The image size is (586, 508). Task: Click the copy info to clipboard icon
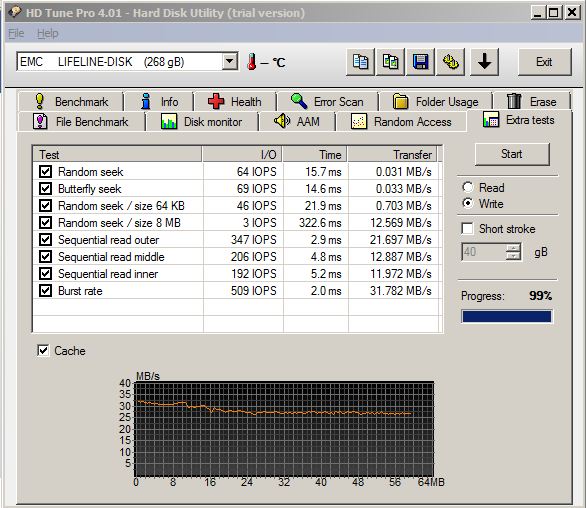[x=360, y=62]
